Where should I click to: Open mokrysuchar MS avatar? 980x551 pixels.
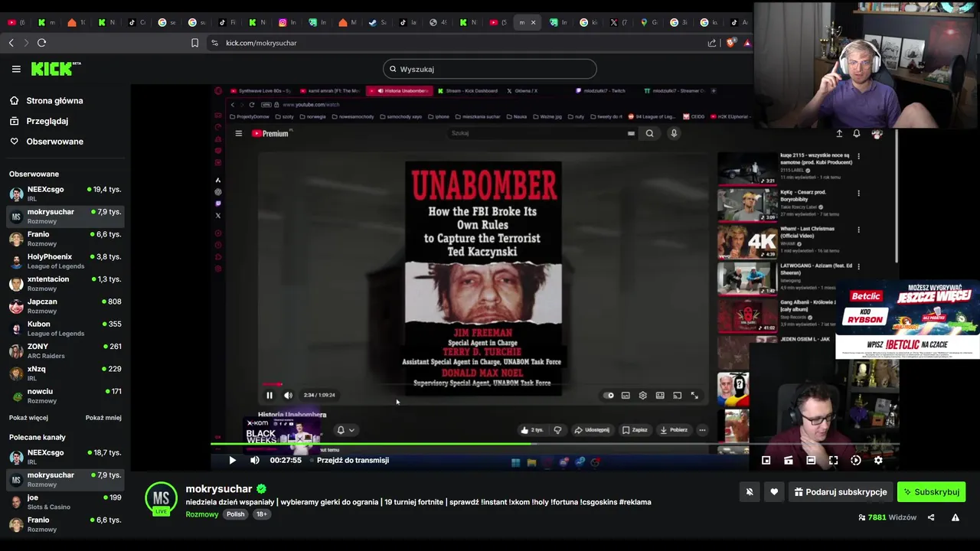[x=161, y=498]
